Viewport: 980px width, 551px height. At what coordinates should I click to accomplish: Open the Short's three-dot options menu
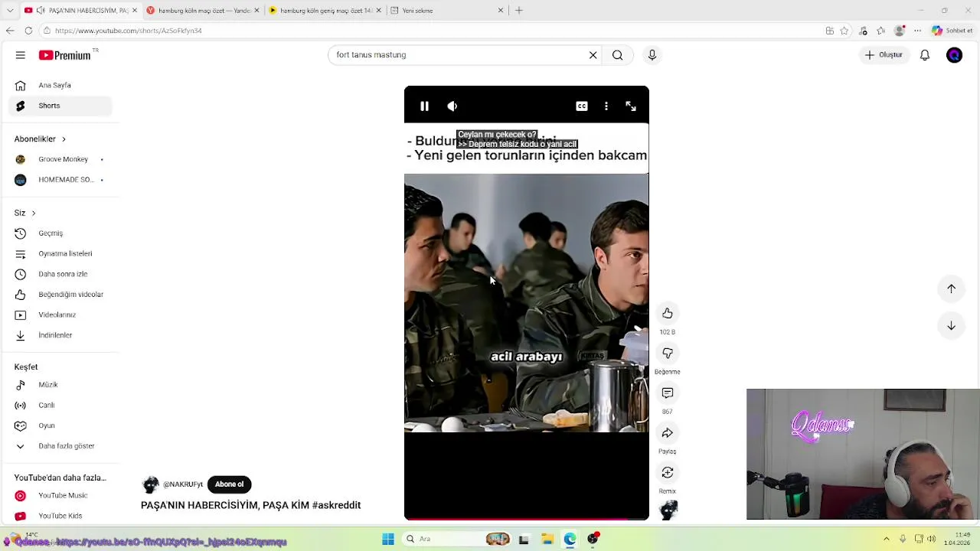(x=606, y=106)
